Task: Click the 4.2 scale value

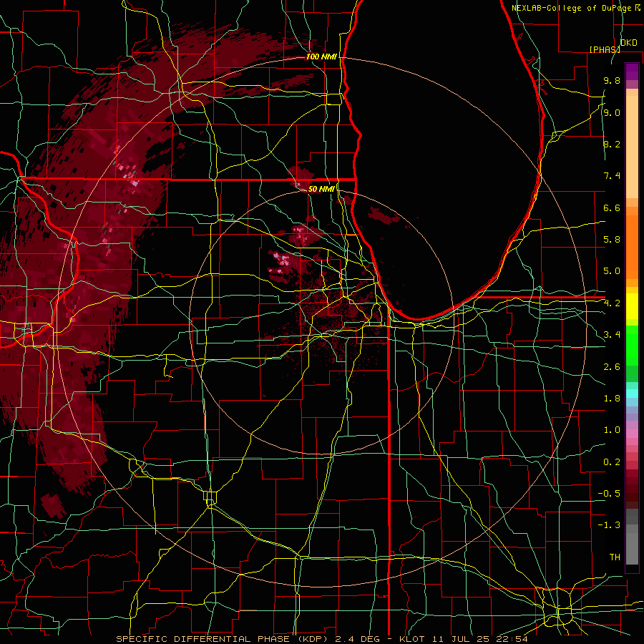Action: pos(612,303)
